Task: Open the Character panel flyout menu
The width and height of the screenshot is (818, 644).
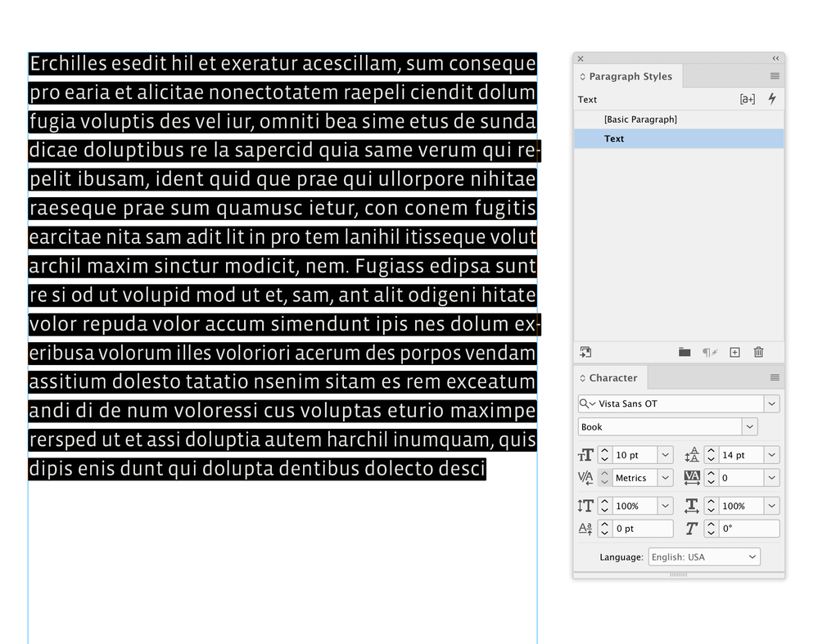Action: (775, 377)
